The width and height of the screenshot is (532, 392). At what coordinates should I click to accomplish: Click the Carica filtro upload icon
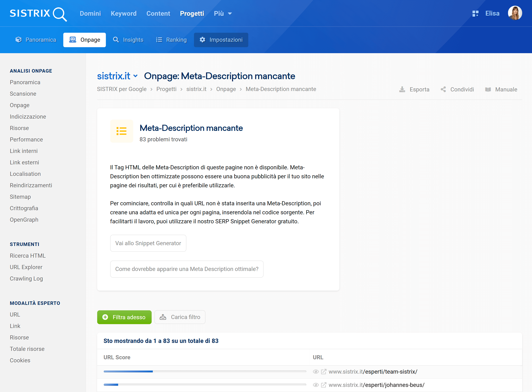click(x=163, y=317)
